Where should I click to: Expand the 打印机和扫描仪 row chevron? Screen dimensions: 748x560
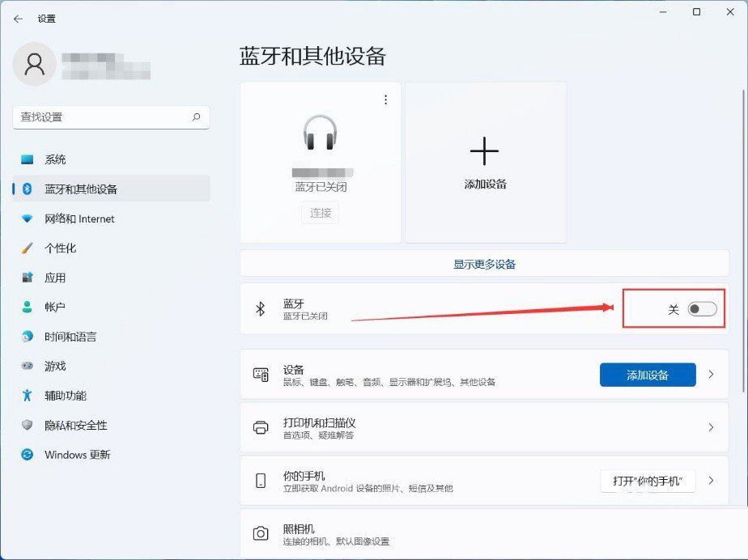[x=711, y=427]
